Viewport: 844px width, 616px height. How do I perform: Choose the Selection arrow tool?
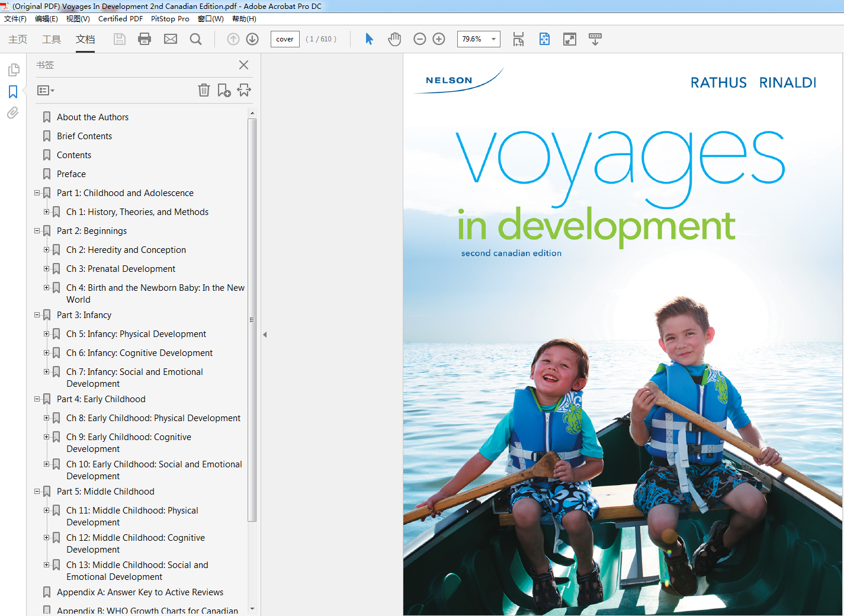point(369,39)
